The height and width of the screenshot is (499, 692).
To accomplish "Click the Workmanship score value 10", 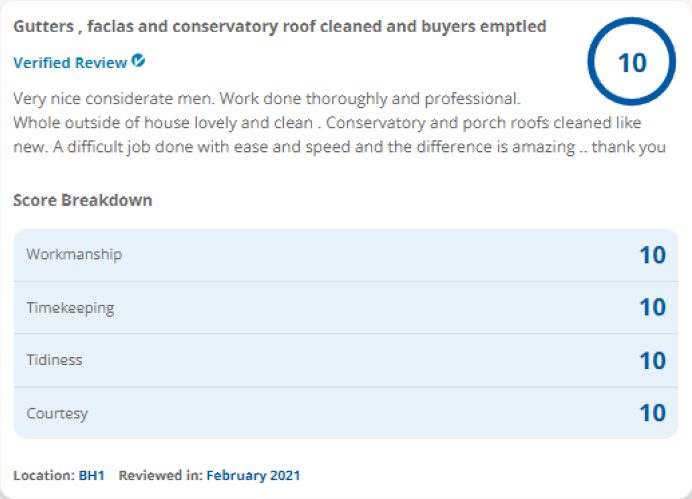I will (x=653, y=255).
